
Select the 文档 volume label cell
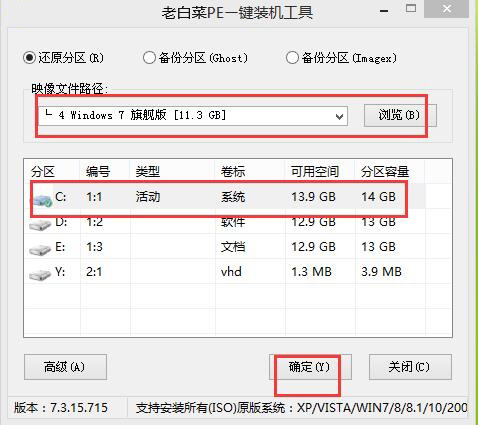coord(233,247)
